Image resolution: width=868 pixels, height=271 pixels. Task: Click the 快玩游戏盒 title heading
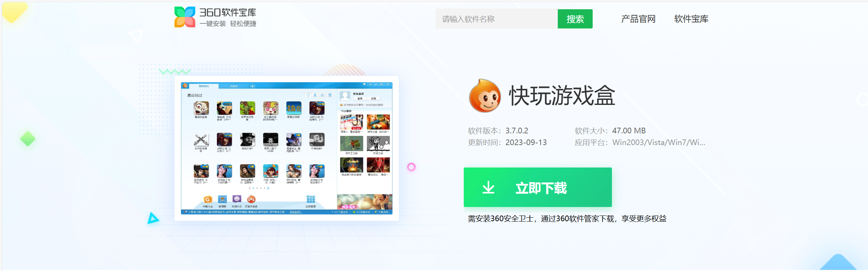(562, 96)
